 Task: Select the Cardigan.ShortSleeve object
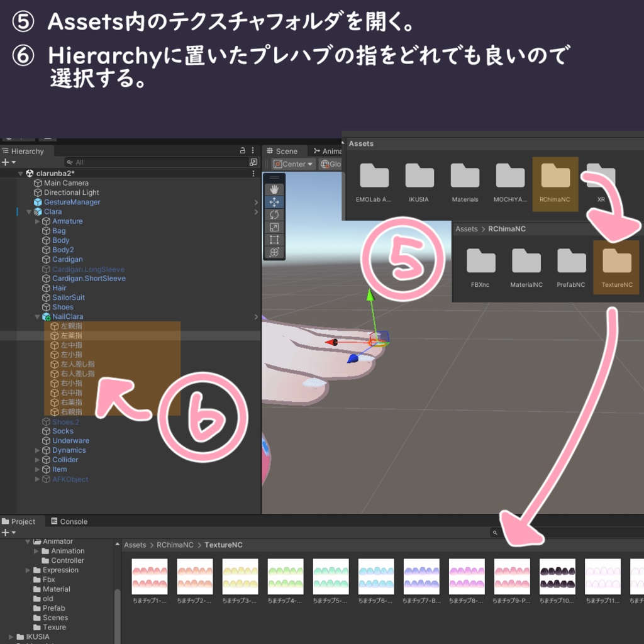click(89, 279)
